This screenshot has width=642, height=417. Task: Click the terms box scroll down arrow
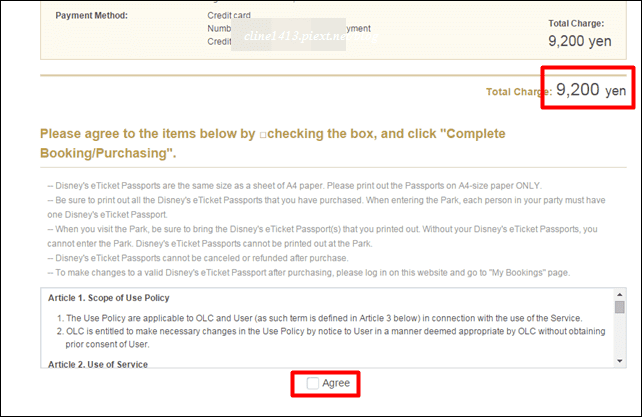coord(619,361)
